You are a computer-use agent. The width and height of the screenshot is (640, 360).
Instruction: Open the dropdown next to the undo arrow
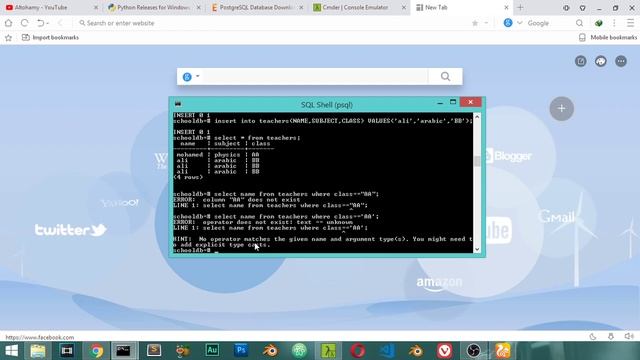pyautogui.click(x=48, y=23)
